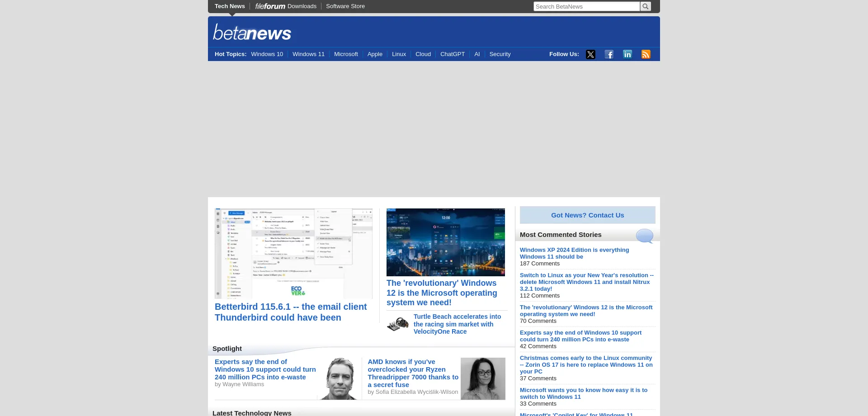Click '42 Comments' count text
This screenshot has height=416, width=868.
[538, 346]
